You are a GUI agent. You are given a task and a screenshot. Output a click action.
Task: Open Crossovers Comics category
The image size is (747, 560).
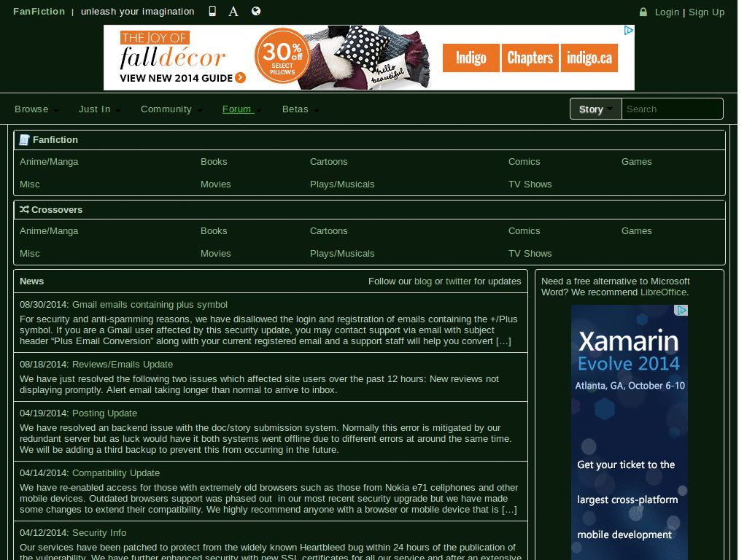coord(524,231)
